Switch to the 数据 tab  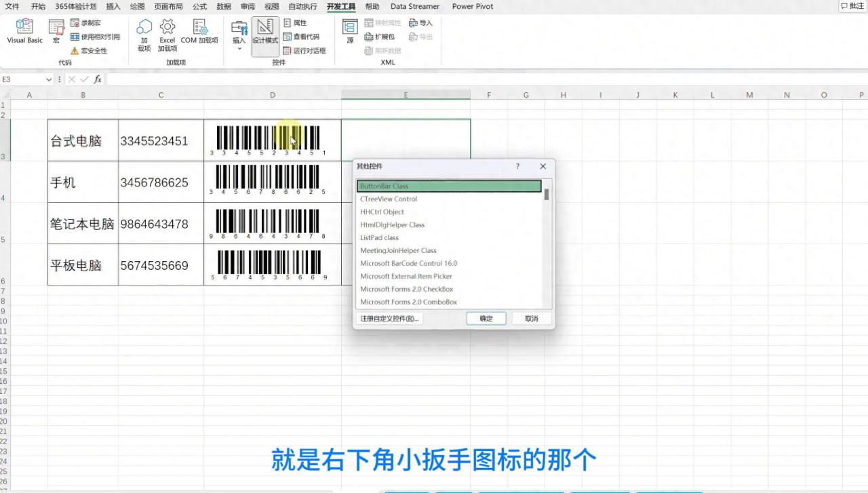tap(224, 6)
